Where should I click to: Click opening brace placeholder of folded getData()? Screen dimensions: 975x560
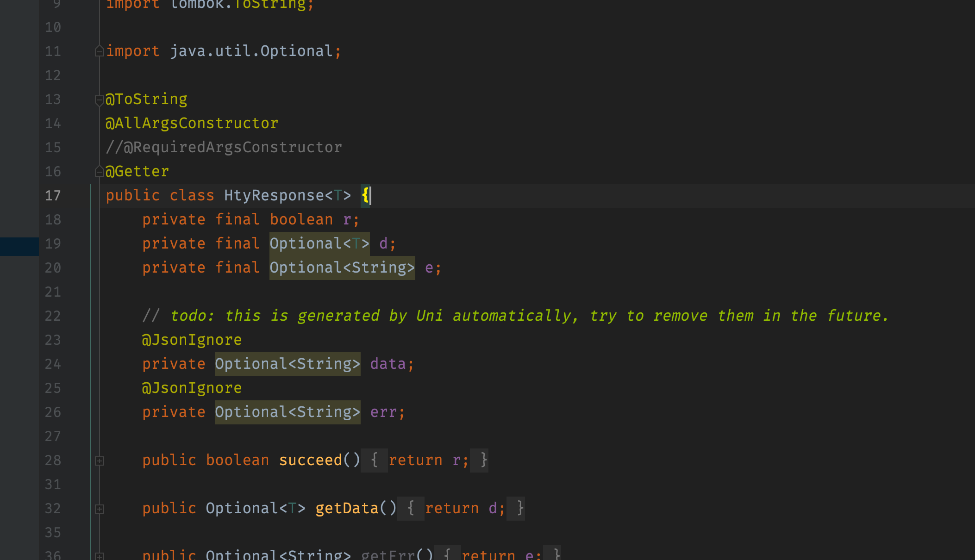coord(411,509)
